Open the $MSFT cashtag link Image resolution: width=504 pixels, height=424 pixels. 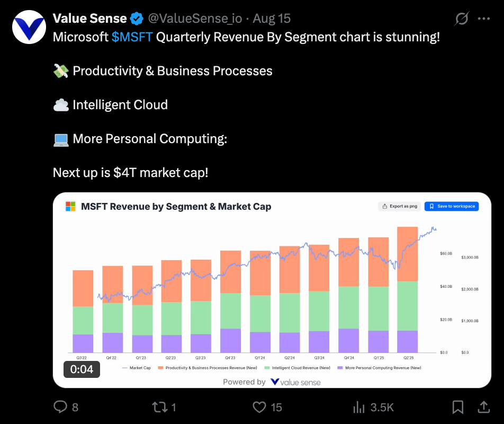coord(132,37)
